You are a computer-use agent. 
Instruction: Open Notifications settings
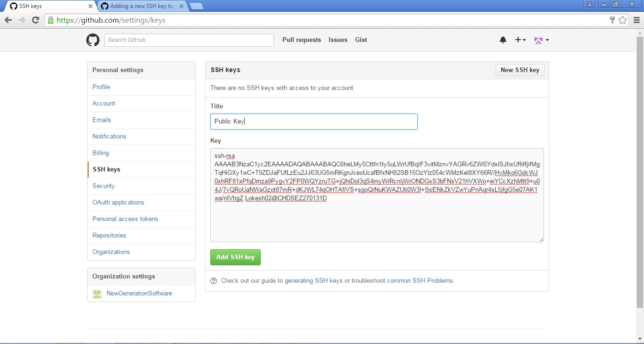point(141,137)
